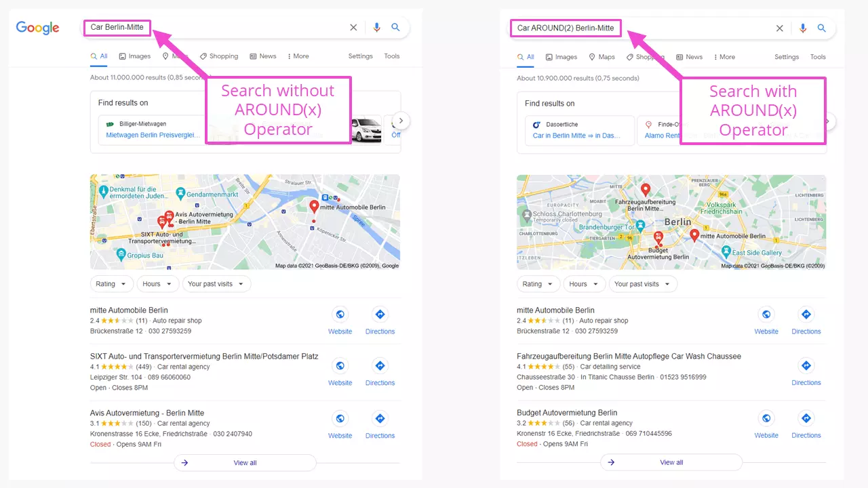
Task: Open 'Your past visits' filter in right window
Action: pos(643,284)
